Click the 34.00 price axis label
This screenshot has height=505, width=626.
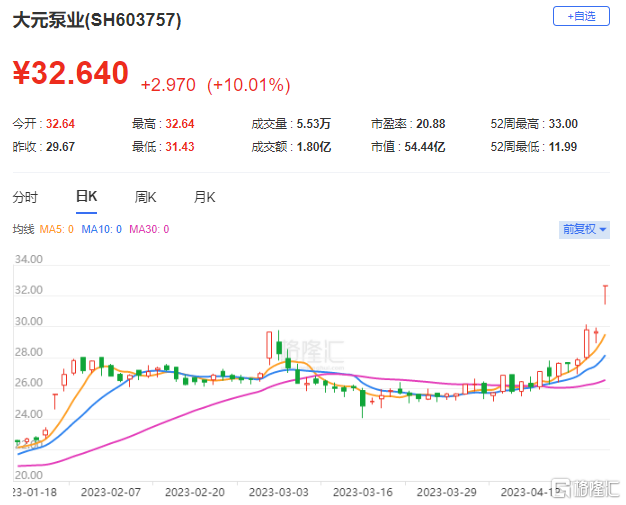click(x=29, y=259)
